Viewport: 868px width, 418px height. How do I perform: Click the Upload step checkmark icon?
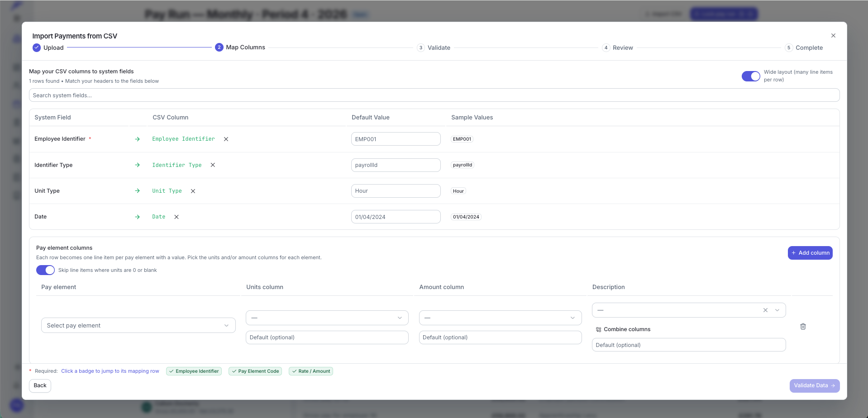coord(37,47)
